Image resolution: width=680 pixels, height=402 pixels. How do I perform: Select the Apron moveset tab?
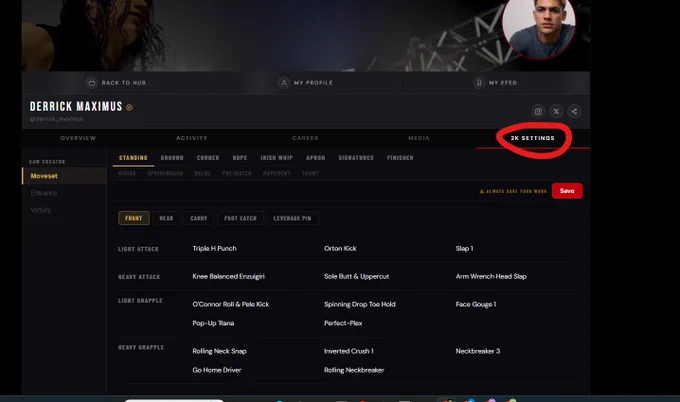pyautogui.click(x=316, y=158)
